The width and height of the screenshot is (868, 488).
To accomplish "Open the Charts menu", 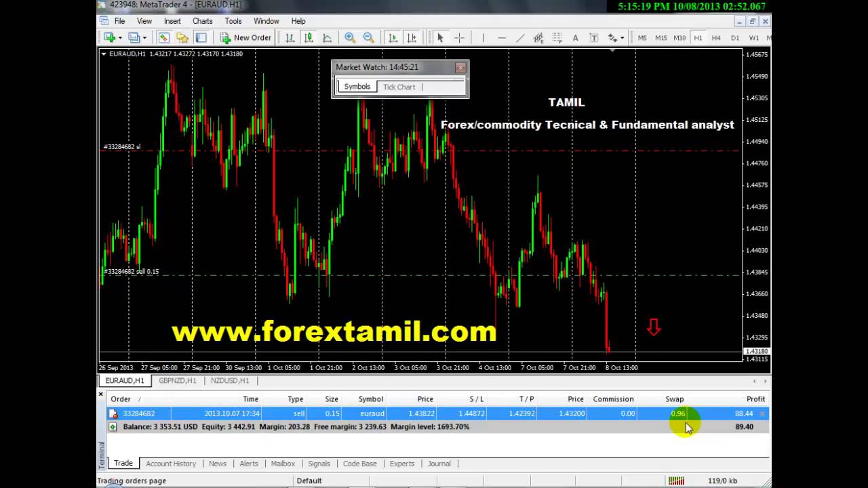I will tap(202, 21).
